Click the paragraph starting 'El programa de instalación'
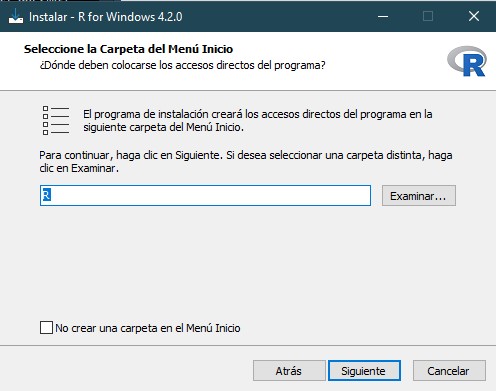The image size is (496, 391). [x=258, y=121]
